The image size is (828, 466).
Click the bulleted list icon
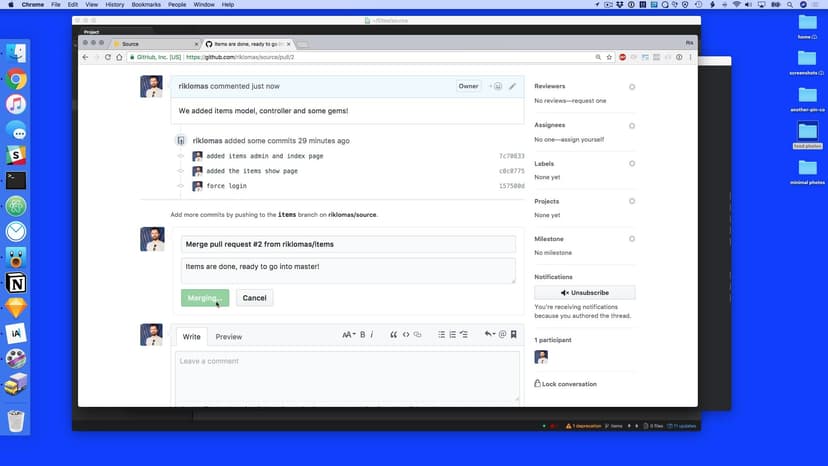[x=441, y=335]
